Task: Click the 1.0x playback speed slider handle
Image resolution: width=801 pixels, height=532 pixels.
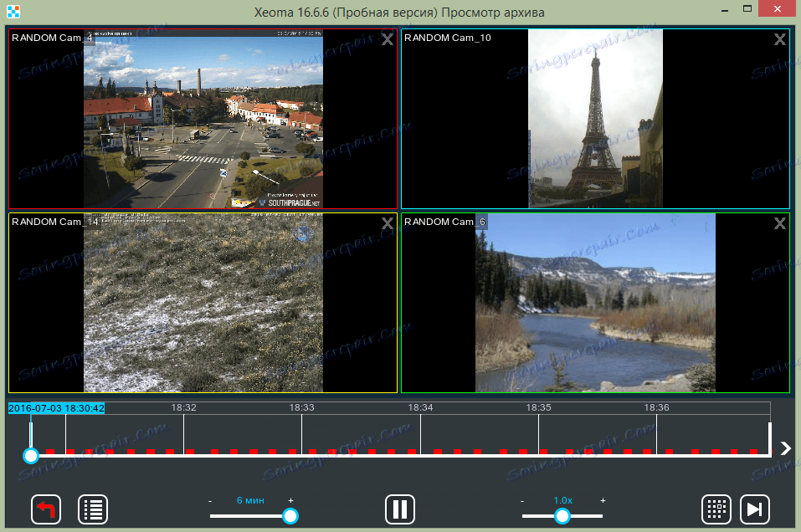Action: coord(562,516)
